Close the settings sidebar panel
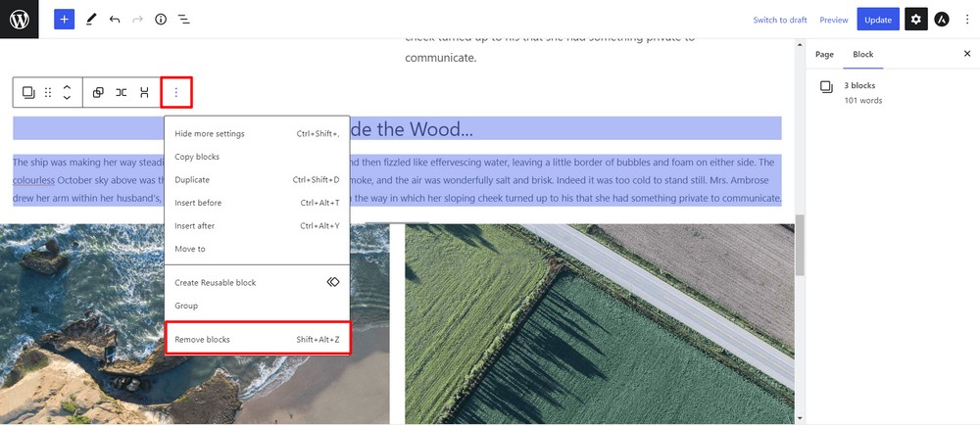Image resolution: width=980 pixels, height=426 pixels. pyautogui.click(x=967, y=54)
